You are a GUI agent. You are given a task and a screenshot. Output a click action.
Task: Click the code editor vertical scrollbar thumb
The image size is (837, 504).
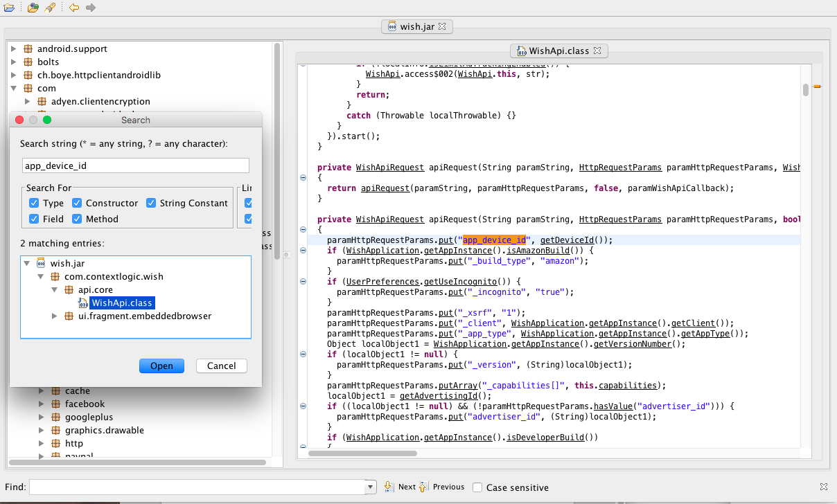(x=806, y=91)
